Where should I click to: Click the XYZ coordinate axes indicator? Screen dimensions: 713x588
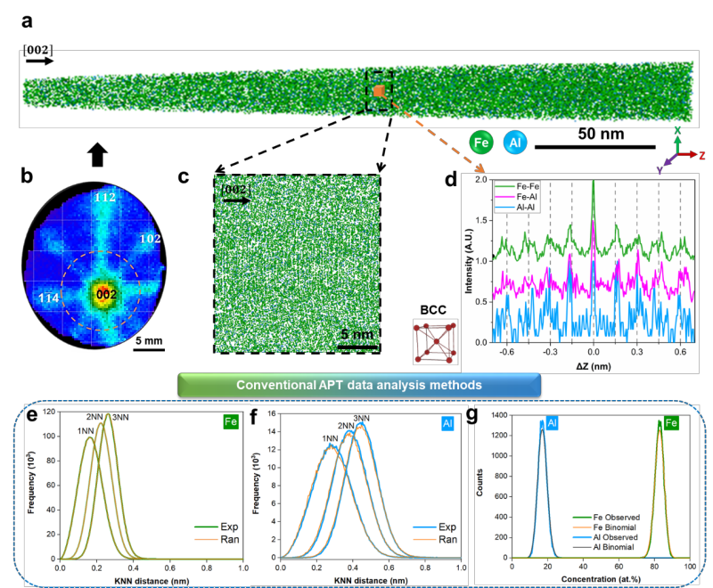pos(683,151)
